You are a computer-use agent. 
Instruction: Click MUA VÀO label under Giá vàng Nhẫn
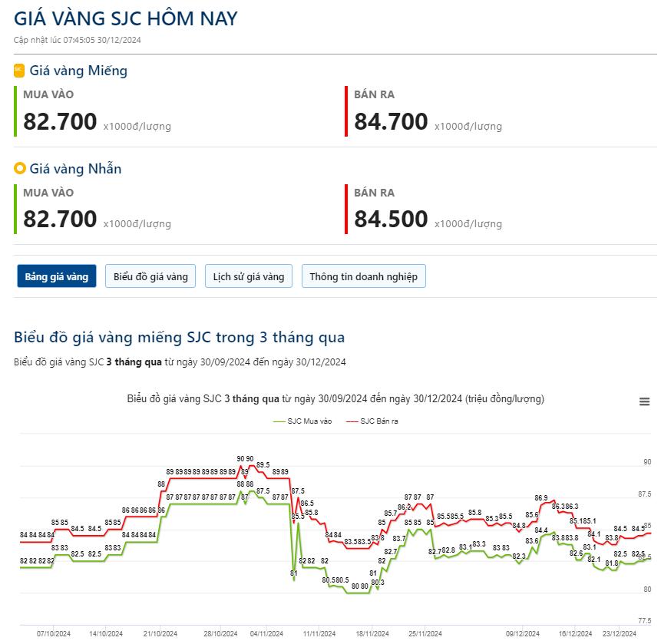tap(48, 193)
